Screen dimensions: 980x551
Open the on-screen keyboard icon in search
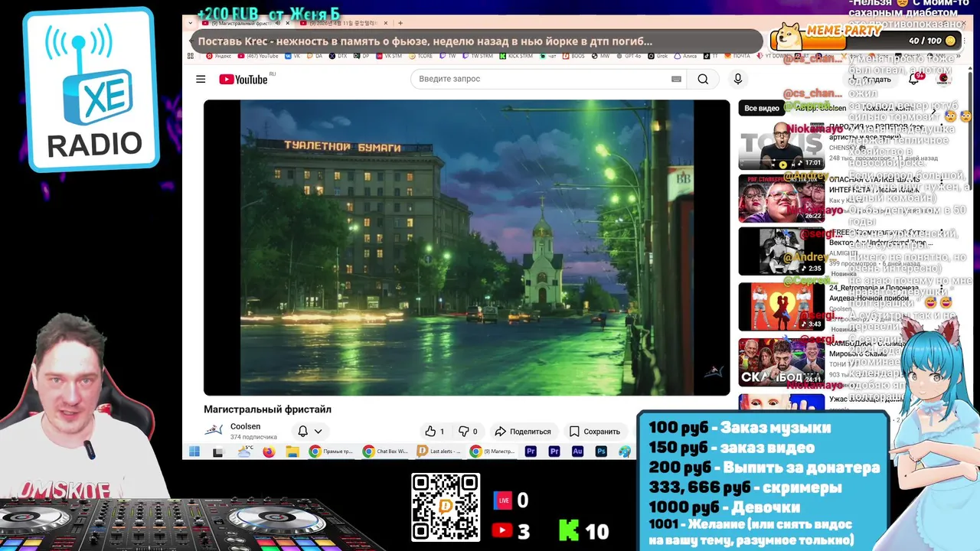tap(676, 79)
